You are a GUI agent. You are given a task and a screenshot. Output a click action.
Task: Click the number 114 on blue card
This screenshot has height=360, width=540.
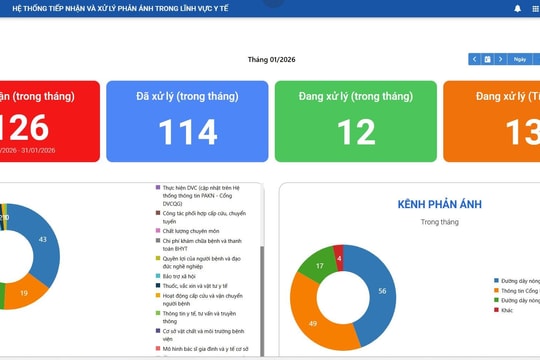[x=188, y=132]
